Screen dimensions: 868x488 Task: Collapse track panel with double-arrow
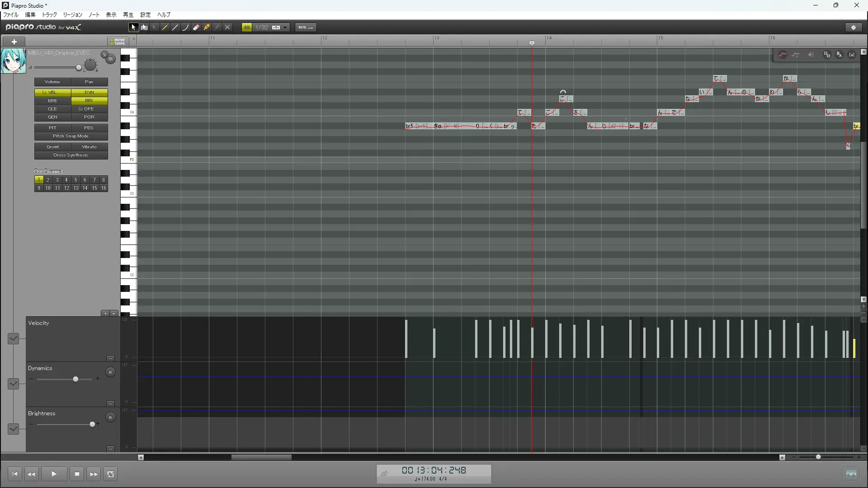point(134,39)
